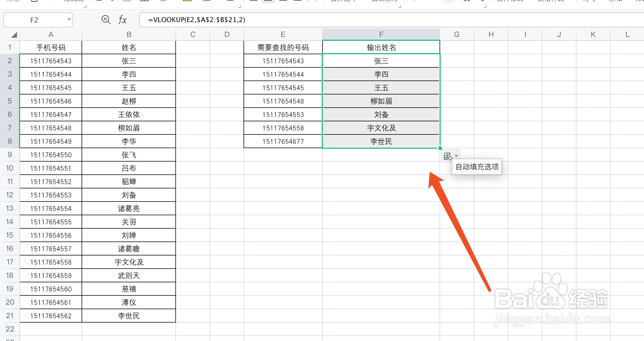Select the cell containing 关羽
The image size is (644, 341).
[x=129, y=222]
